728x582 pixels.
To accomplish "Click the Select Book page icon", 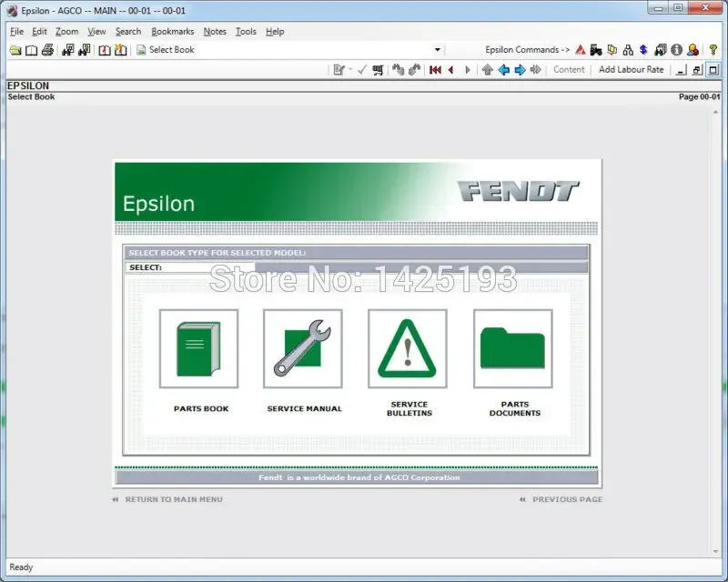I will [x=141, y=50].
